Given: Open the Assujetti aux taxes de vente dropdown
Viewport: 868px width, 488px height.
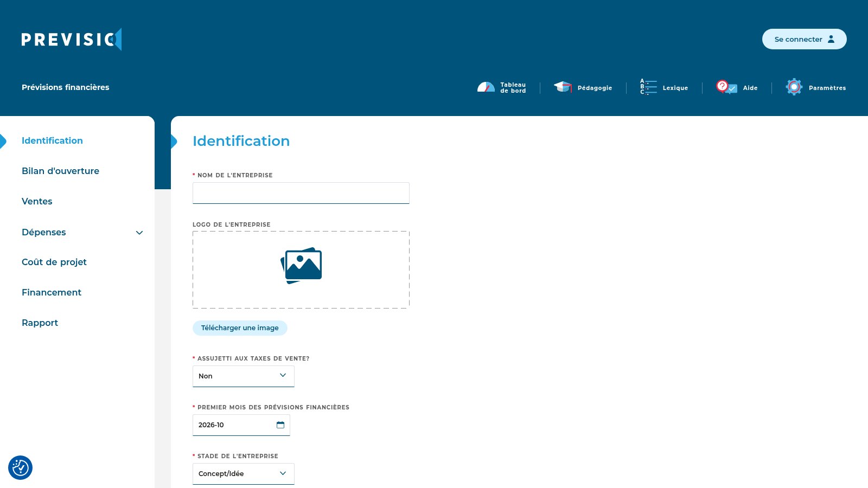Looking at the screenshot, I should [244, 376].
